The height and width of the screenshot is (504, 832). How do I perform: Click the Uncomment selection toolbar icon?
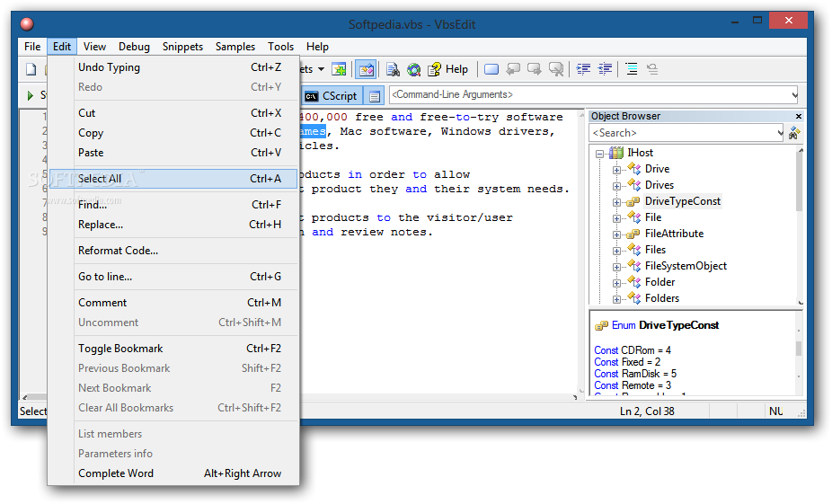[x=652, y=69]
